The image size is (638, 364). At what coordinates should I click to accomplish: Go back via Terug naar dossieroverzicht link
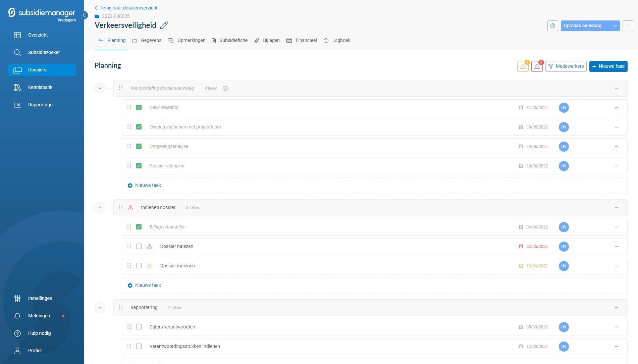click(x=128, y=8)
